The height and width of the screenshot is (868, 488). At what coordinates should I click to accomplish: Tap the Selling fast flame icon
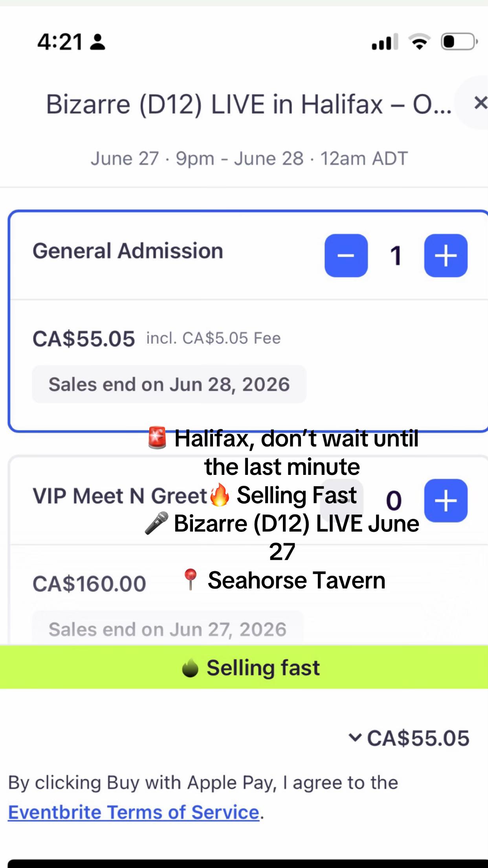click(x=190, y=668)
